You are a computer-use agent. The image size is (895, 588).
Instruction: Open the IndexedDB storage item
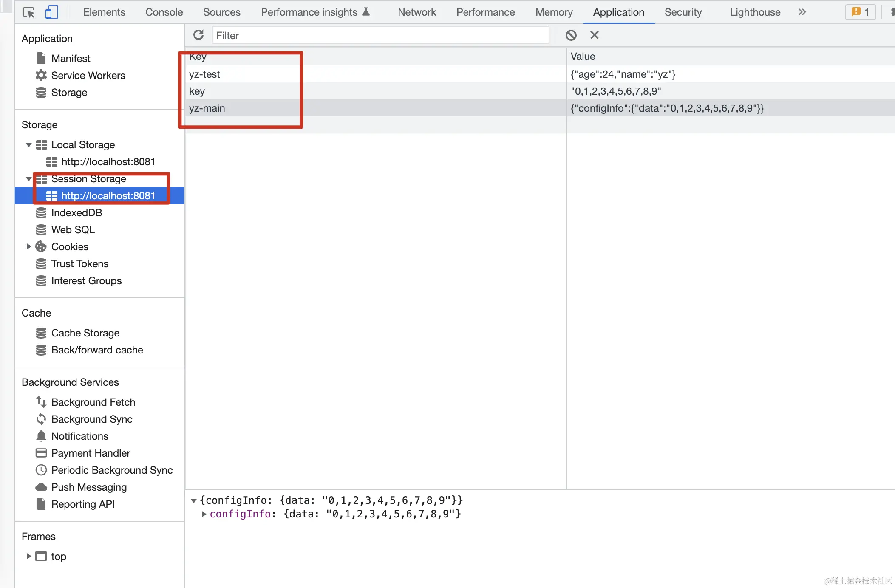pyautogui.click(x=76, y=213)
